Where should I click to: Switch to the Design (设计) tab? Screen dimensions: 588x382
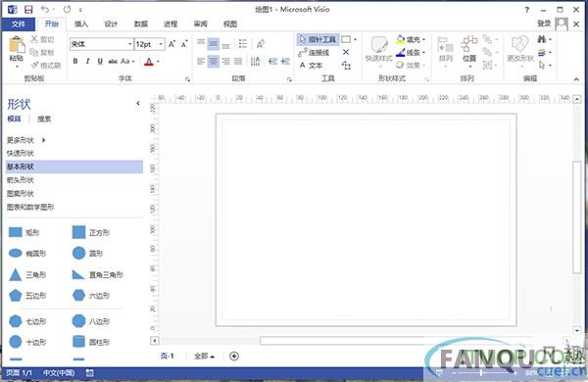tap(111, 24)
